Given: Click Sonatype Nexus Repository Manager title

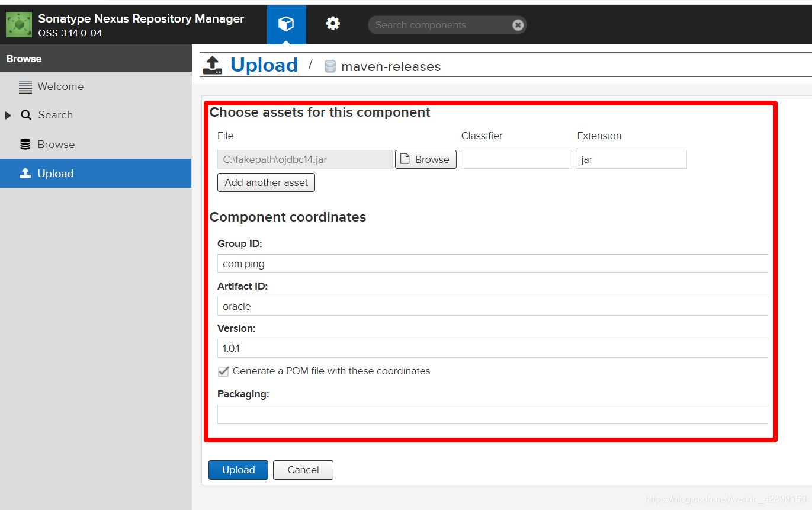Looking at the screenshot, I should click(141, 18).
